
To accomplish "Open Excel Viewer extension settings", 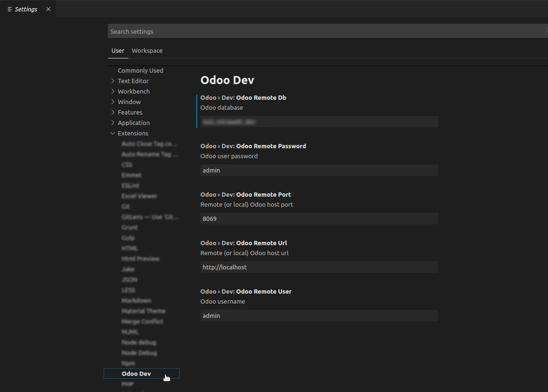I will (x=139, y=196).
